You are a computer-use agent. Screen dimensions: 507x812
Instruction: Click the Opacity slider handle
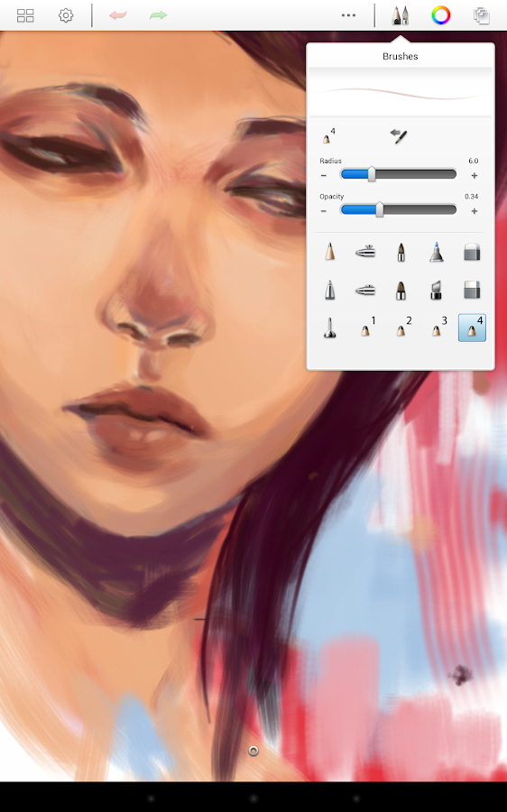coord(380,209)
